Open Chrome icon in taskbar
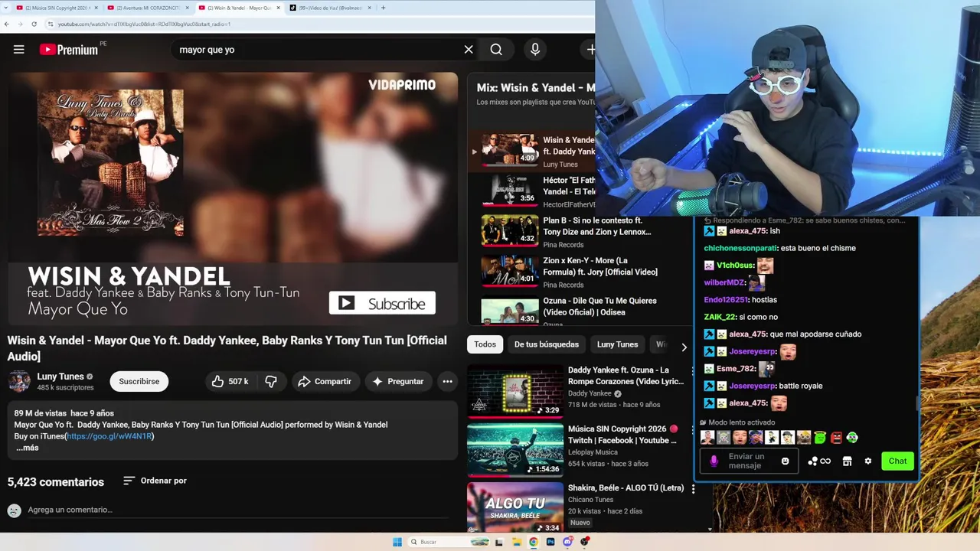Screen dimensions: 980x551 534,542
